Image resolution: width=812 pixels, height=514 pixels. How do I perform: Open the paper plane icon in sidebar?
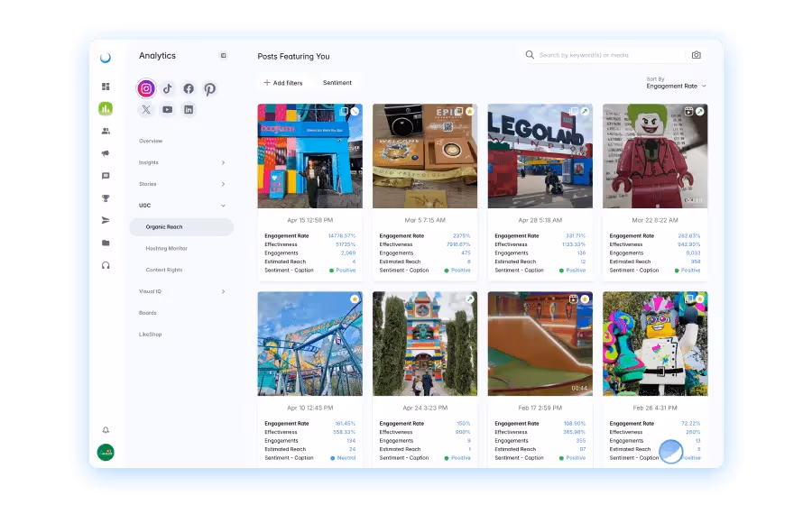click(106, 221)
